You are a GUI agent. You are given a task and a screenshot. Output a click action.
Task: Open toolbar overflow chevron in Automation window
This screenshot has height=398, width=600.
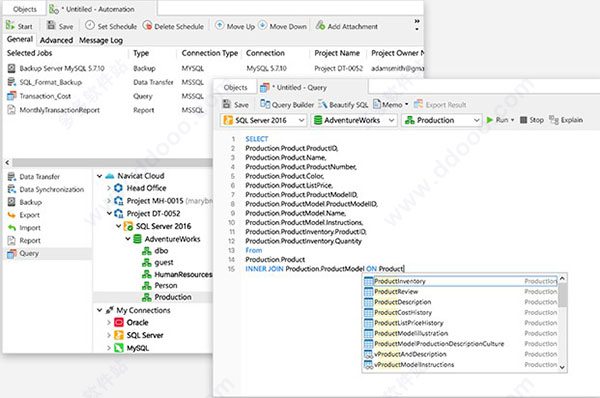pyautogui.click(x=417, y=21)
